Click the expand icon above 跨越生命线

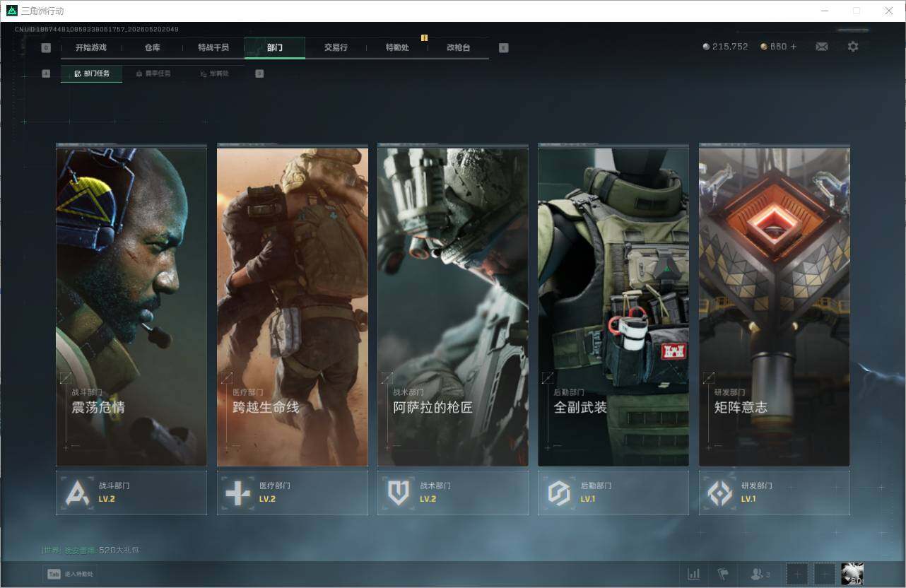coord(226,378)
